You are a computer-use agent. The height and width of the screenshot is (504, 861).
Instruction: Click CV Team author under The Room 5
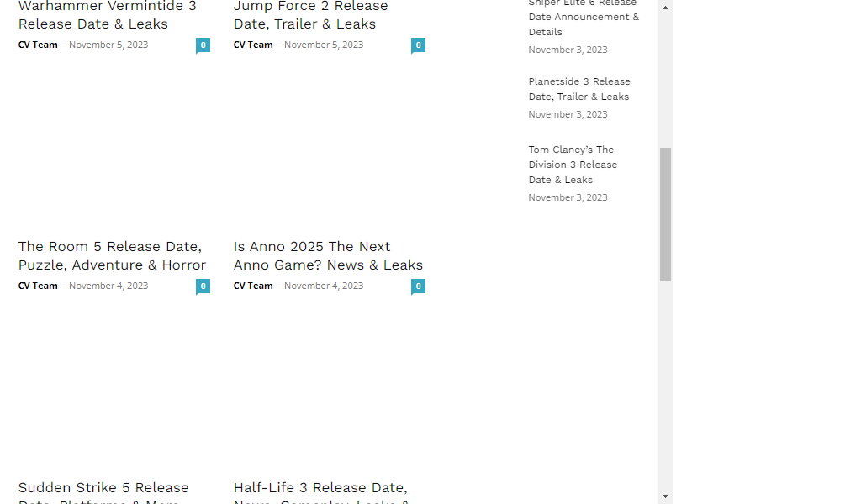[x=38, y=286]
